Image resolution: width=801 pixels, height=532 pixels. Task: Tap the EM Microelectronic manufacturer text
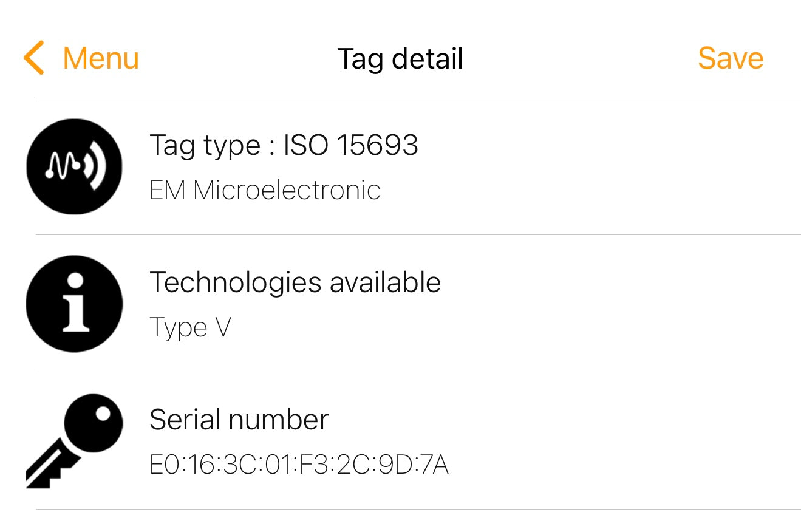tap(265, 190)
